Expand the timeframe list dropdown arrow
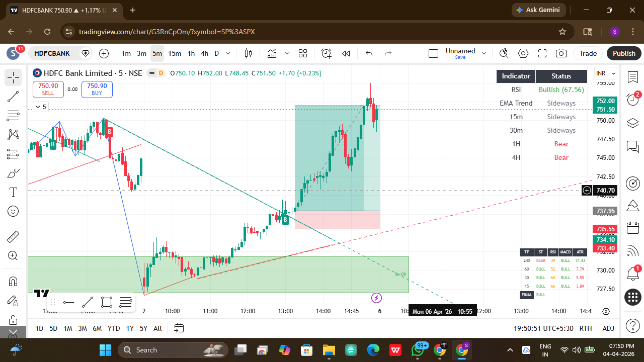Screen dimensions: 644x362 click(228, 53)
